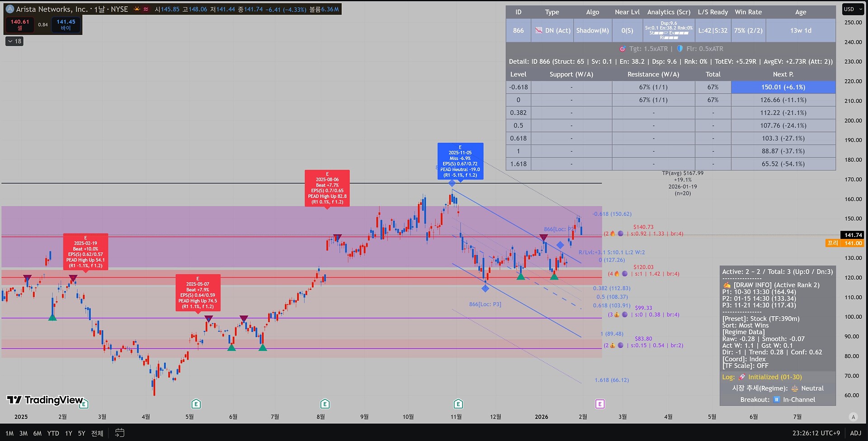The image size is (868, 441).
Task: Click the 866 ID cell in the table
Action: click(x=518, y=30)
